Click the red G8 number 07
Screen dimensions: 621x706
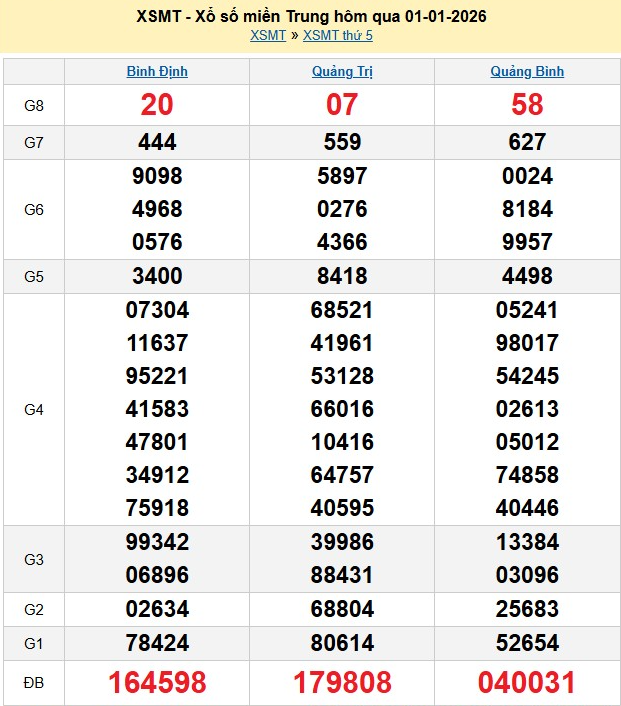[x=342, y=105]
